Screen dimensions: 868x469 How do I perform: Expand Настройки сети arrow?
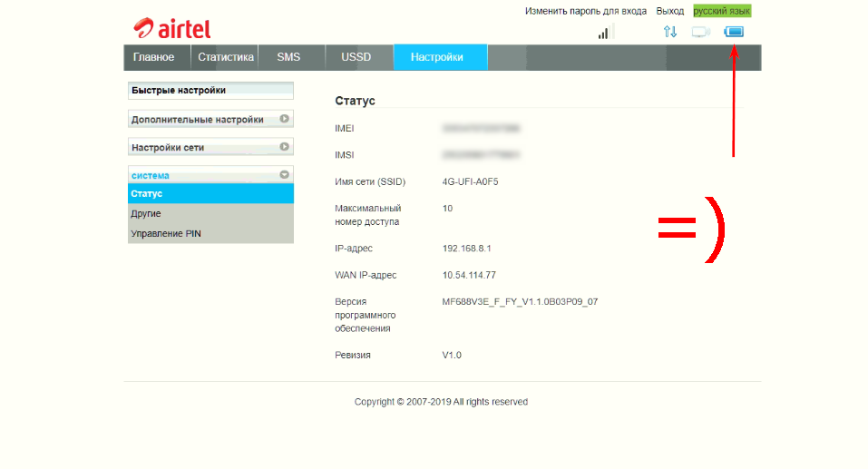[x=284, y=147]
